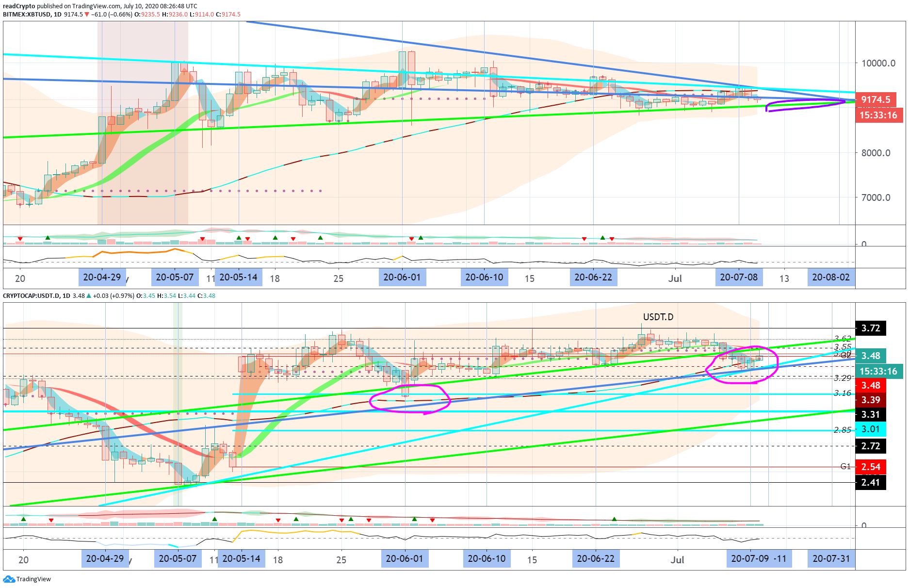Click the 20-07-08 date marker
The image size is (909, 588).
pyautogui.click(x=739, y=278)
